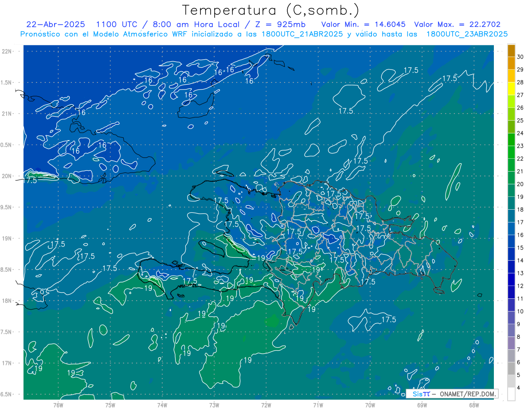Click the dark blue swatch between colorbar 12 and 13
Image resolution: width=532 pixels, height=411 pixels.
coord(511,280)
